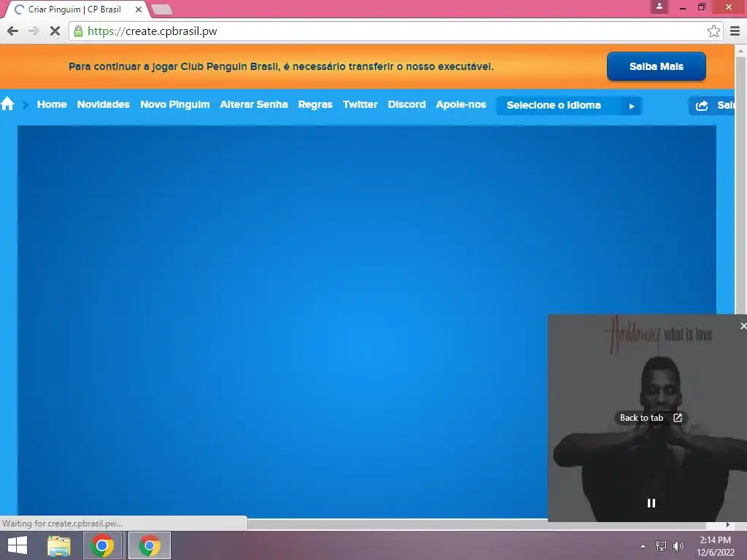Open the Discord navigation link
The width and height of the screenshot is (747, 560).
tap(407, 104)
